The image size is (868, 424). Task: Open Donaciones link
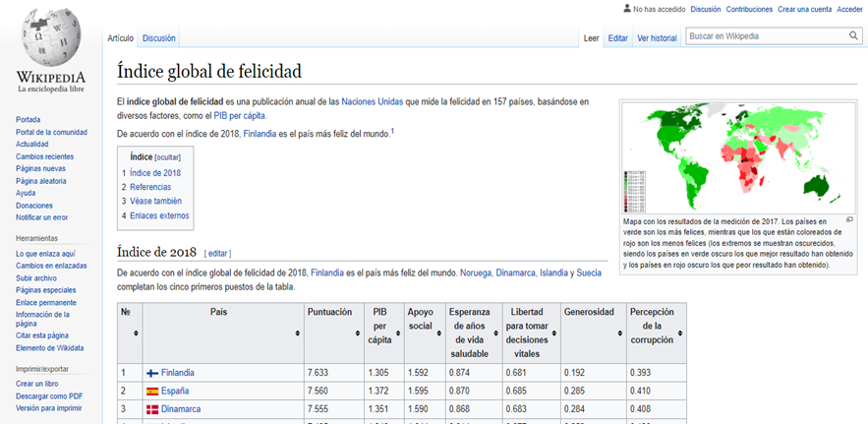34,206
